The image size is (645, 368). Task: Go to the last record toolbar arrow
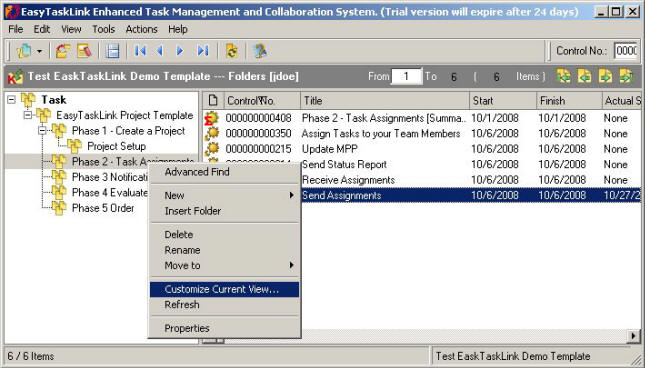click(x=203, y=51)
